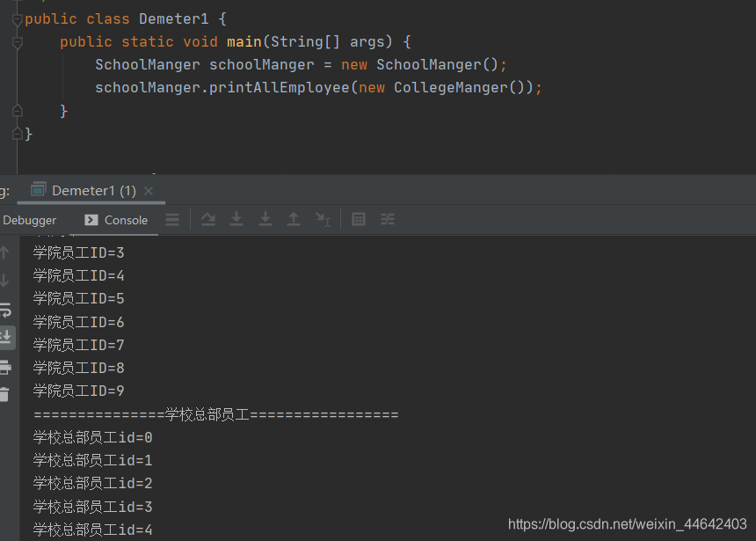Viewport: 756px width, 541px height.
Task: Click 'printAllEmployee' in the code editor
Action: coord(280,88)
